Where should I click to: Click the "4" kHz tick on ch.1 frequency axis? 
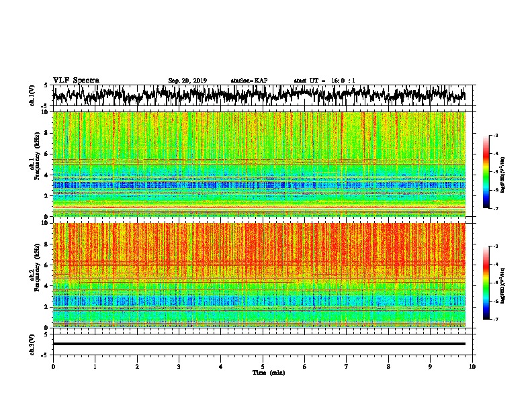tap(46, 175)
